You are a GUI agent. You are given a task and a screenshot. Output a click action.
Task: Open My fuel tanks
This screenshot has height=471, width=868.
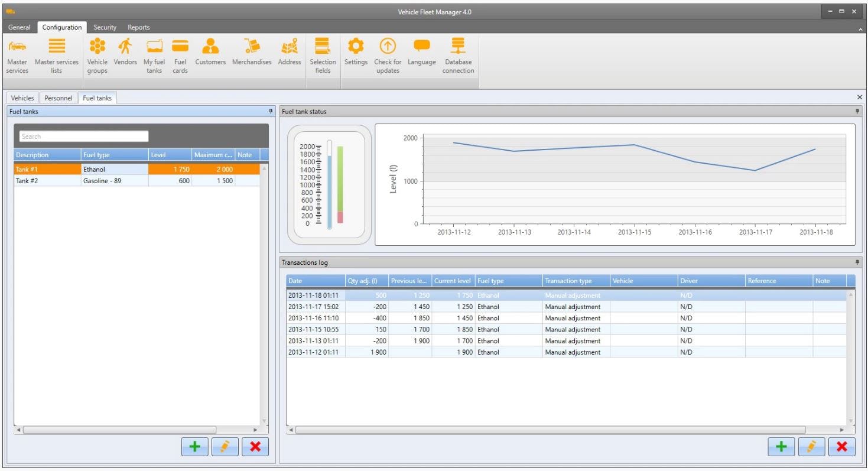[154, 56]
